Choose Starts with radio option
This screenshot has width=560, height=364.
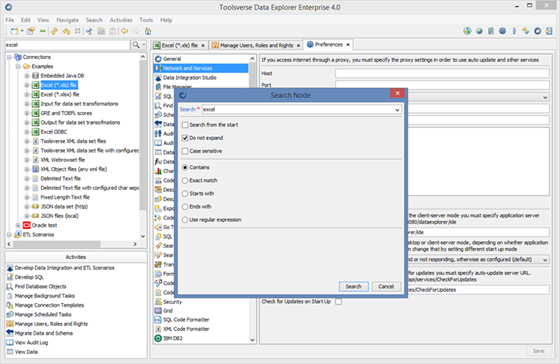[x=185, y=194]
